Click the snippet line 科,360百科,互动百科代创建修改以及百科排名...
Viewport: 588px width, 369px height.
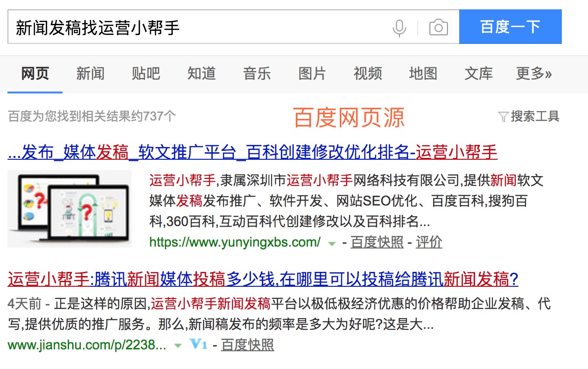tap(290, 221)
